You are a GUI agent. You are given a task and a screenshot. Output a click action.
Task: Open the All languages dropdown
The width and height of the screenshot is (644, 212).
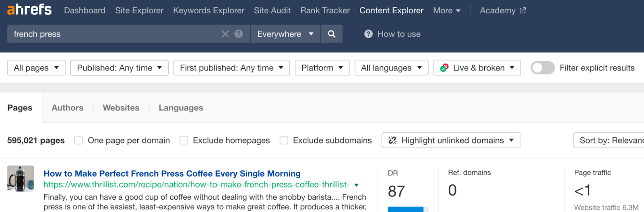391,68
